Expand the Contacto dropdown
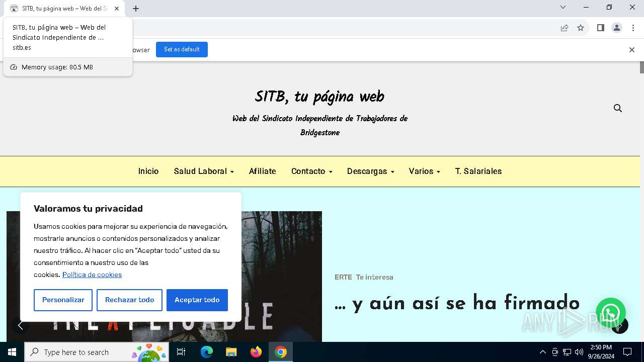Screen dimensions: 644x362 point(312,171)
